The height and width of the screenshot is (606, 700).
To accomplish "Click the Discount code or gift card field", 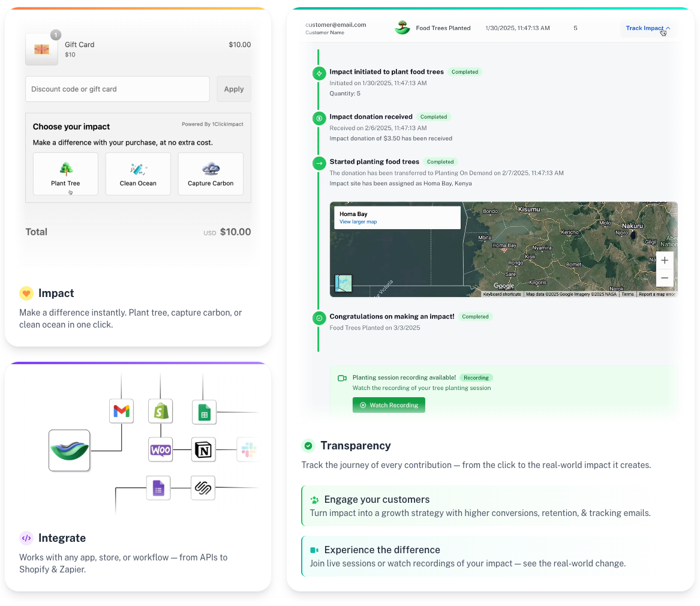I will pos(118,89).
